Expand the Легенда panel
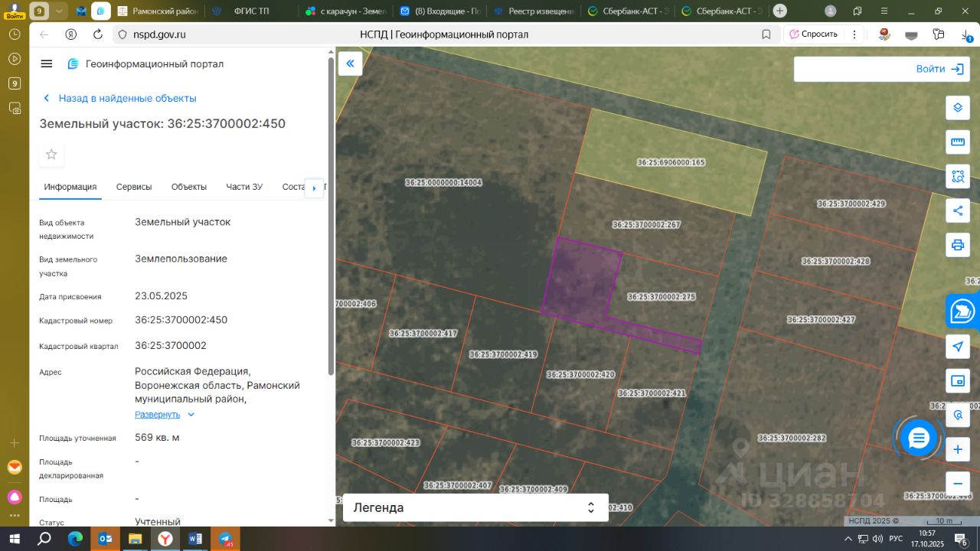Image resolution: width=980 pixels, height=551 pixels. click(x=475, y=507)
